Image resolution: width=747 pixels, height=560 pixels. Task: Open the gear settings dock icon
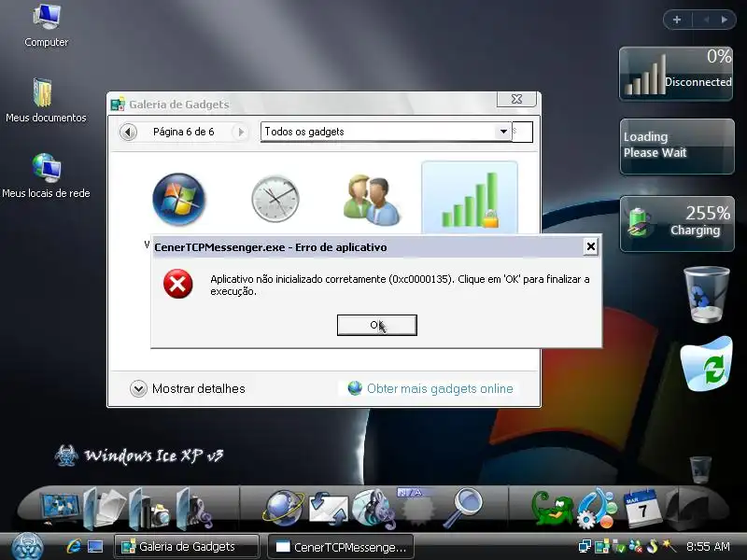coord(597,509)
